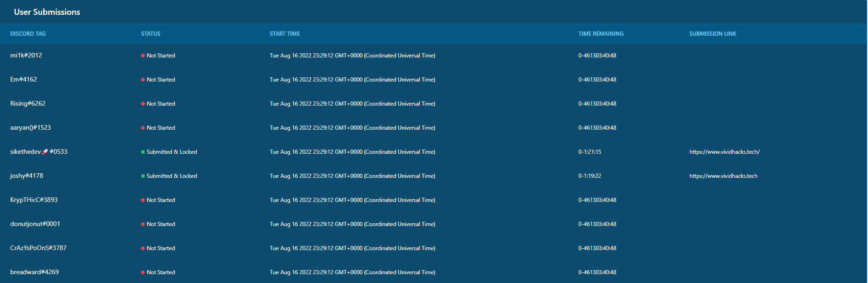
Task: Select discord tag Em#4162
Action: coord(24,79)
